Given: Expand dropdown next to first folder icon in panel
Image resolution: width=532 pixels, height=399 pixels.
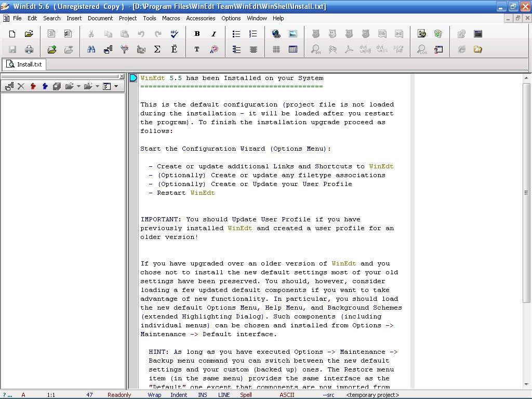Looking at the screenshot, I should (79, 86).
